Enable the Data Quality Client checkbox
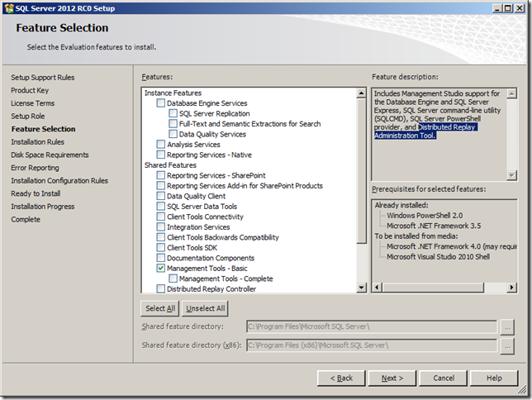The height and width of the screenshot is (400, 532). tap(161, 196)
